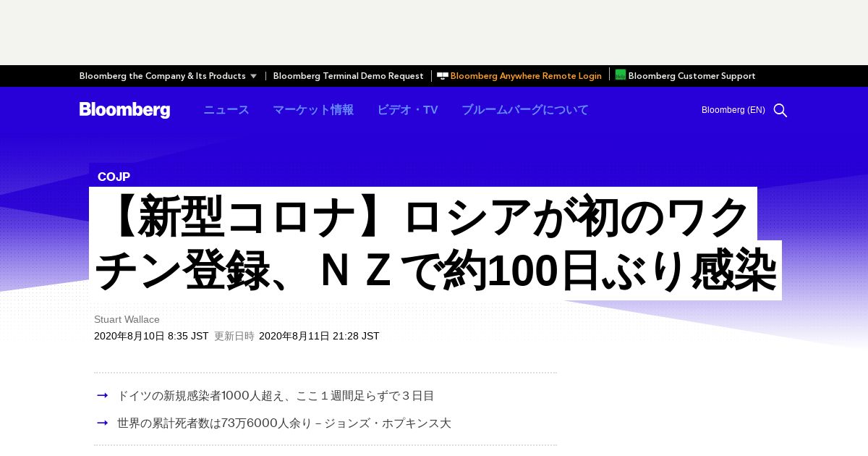Open the ビデオ・TV menu
The height and width of the screenshot is (456, 868).
click(x=407, y=110)
